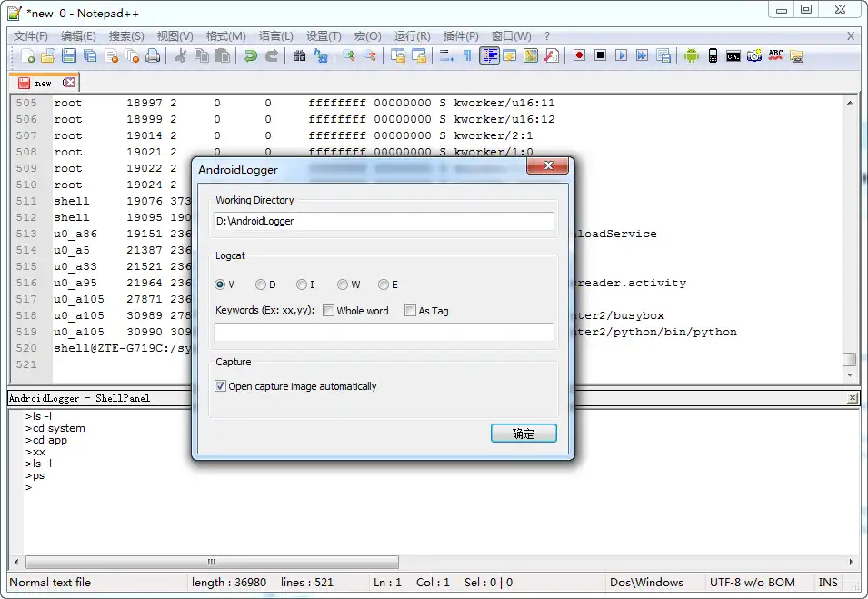
Task: Stop macro recording with the black square icon
Action: (x=601, y=56)
